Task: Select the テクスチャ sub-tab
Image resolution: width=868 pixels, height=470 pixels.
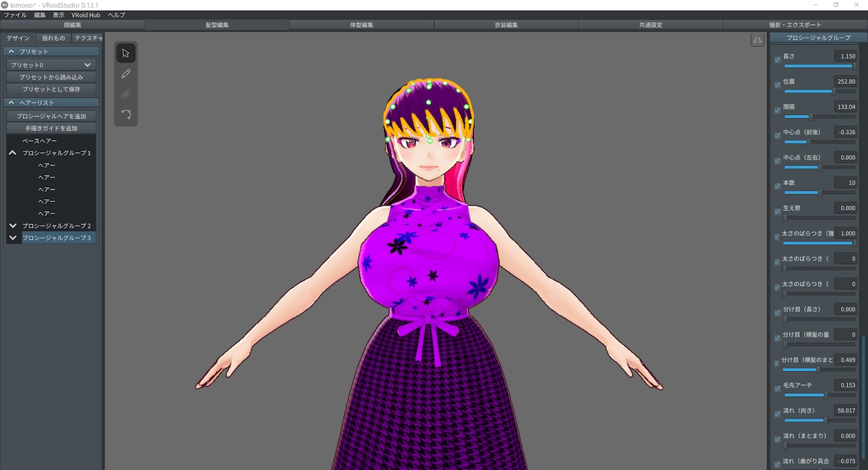Action: pyautogui.click(x=88, y=38)
